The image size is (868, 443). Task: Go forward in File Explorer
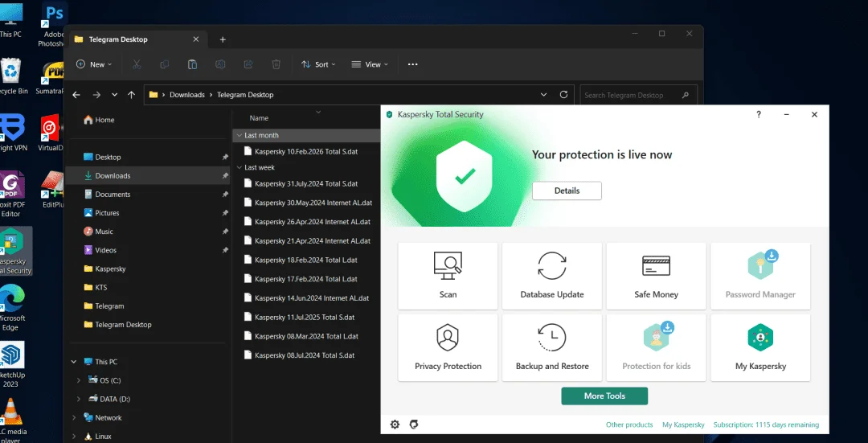(x=96, y=95)
